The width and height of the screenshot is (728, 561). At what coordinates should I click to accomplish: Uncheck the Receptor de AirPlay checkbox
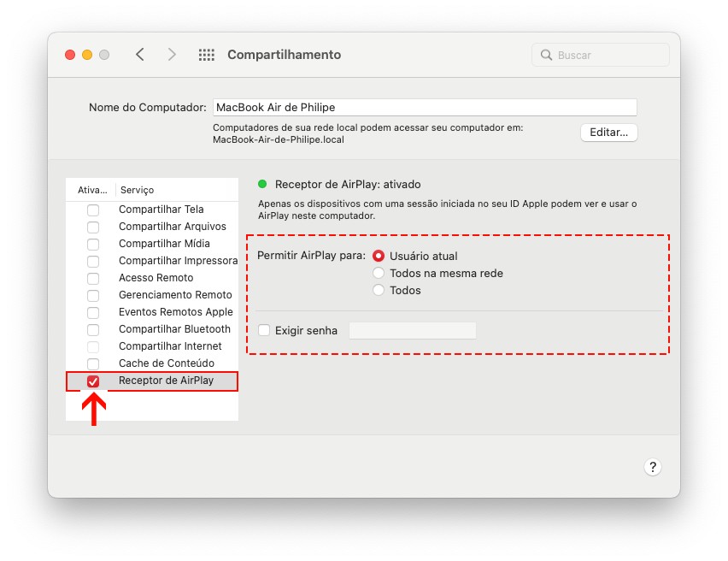pyautogui.click(x=93, y=381)
